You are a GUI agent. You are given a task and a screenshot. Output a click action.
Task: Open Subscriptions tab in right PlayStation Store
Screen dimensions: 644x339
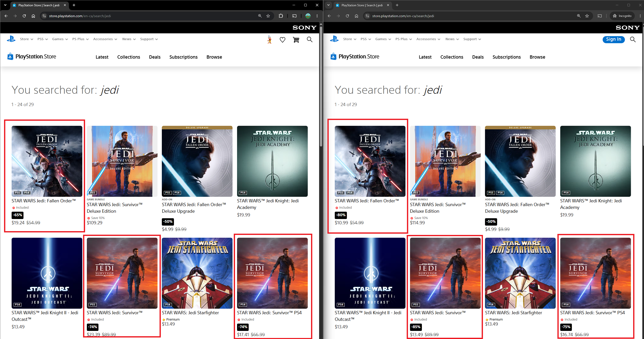[x=507, y=57]
